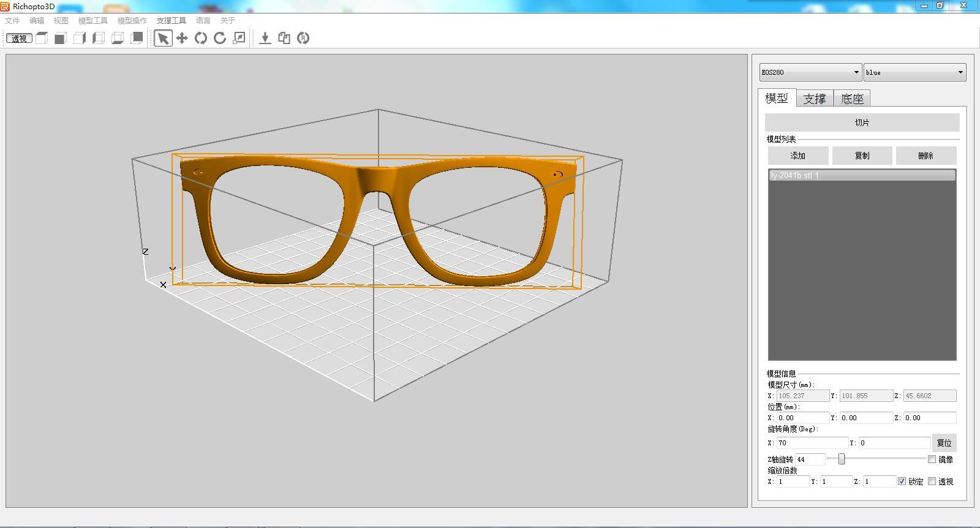This screenshot has height=528, width=980.
Task: Click the Z轴旋转 value field showing 44
Action: point(810,459)
